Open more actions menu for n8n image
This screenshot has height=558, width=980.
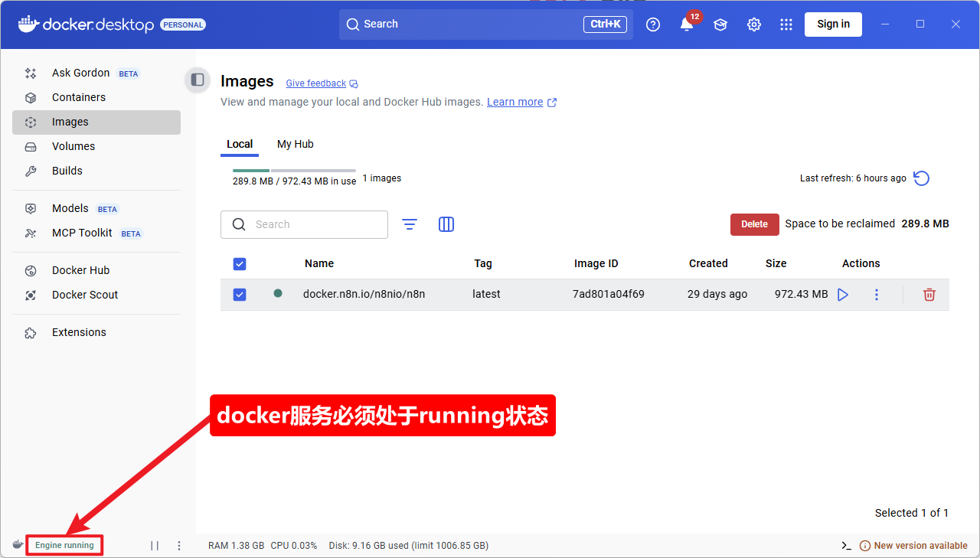click(x=877, y=295)
